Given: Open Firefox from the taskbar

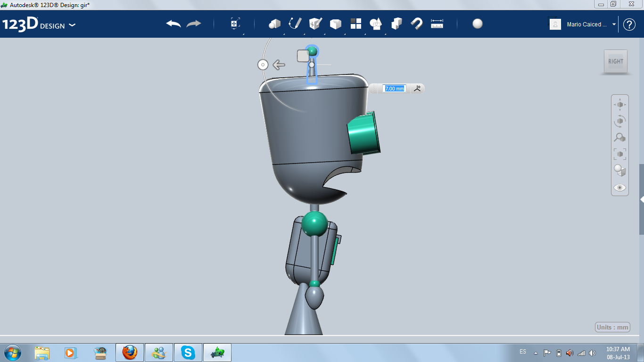Looking at the screenshot, I should [x=130, y=353].
